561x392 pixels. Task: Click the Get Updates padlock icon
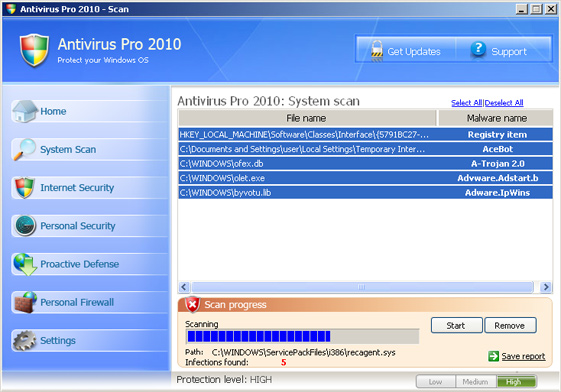[x=376, y=50]
